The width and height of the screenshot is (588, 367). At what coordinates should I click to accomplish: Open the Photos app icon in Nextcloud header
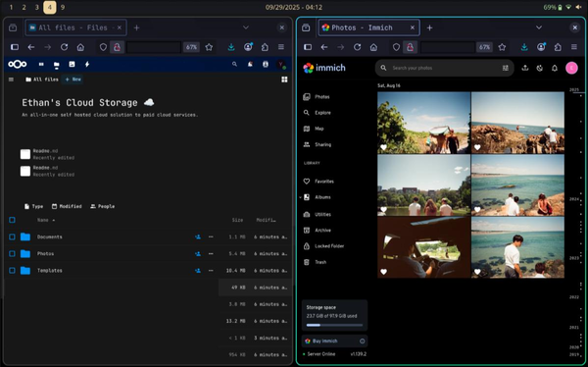click(x=72, y=65)
